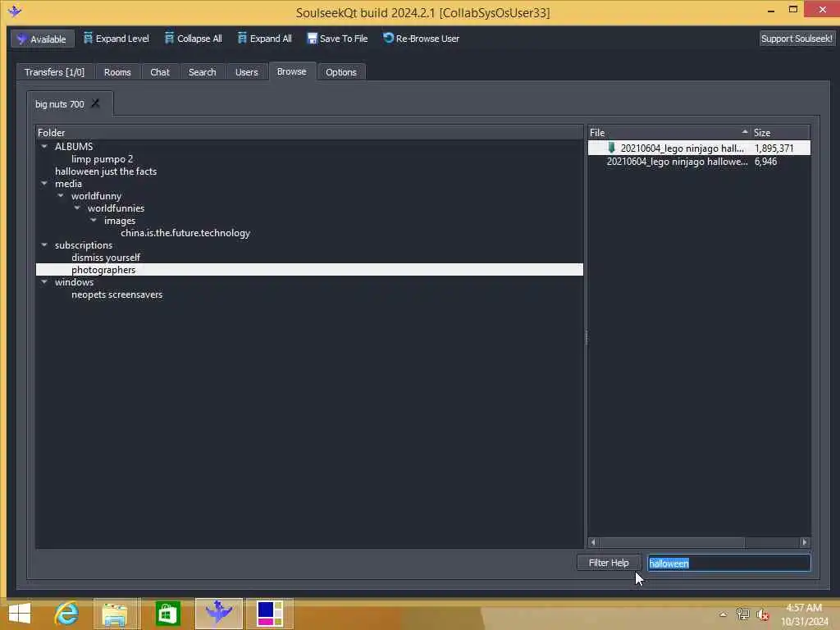Select dismiss yourself folder
Screen dimensions: 840x630
pos(106,257)
